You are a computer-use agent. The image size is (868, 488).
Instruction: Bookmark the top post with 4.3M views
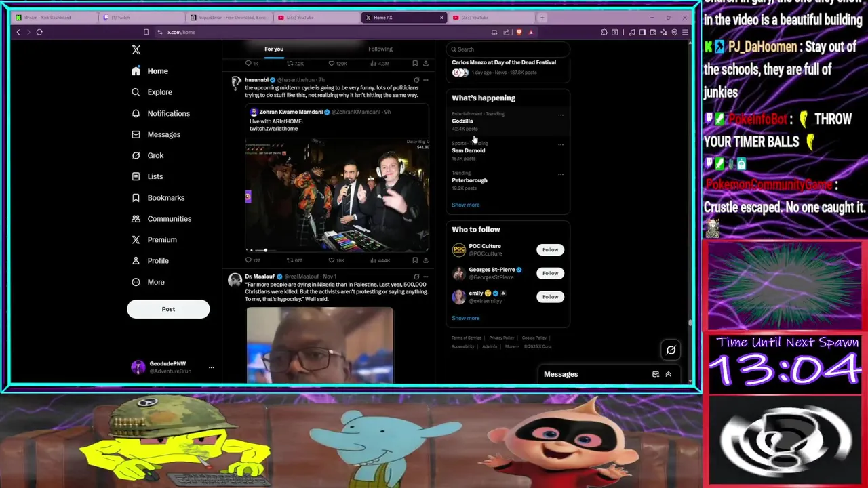[x=415, y=64]
